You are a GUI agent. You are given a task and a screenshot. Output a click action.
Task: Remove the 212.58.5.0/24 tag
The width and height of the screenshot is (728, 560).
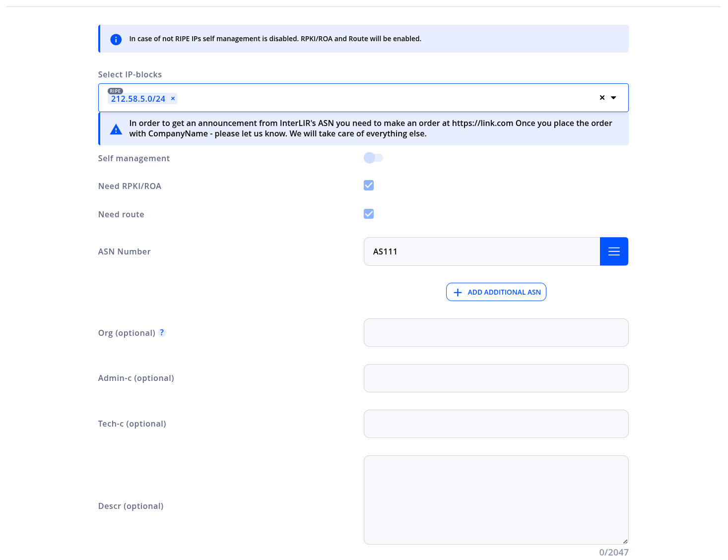173,99
